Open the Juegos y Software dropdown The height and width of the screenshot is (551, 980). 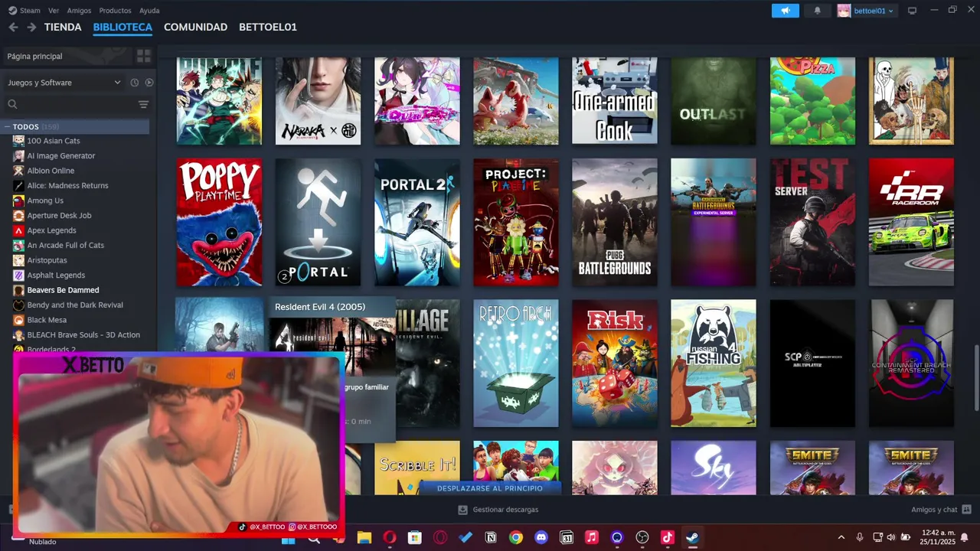(x=64, y=83)
